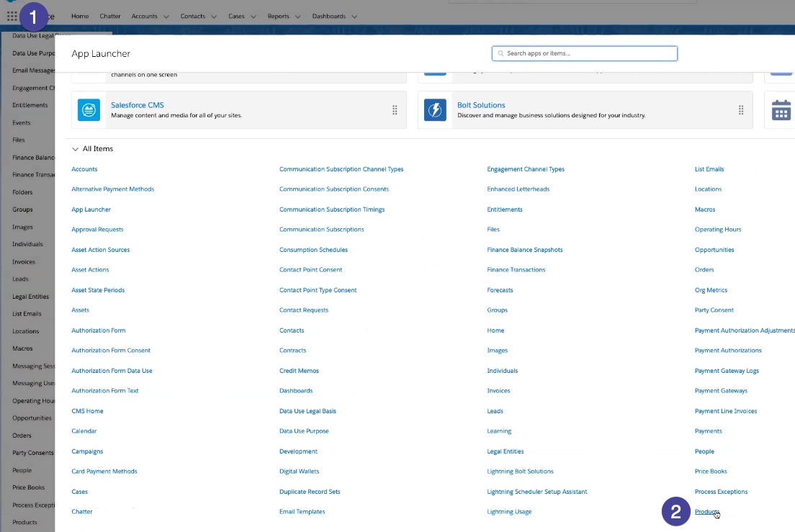Open the Home tab
Image resolution: width=795 pixels, height=532 pixels.
point(80,17)
